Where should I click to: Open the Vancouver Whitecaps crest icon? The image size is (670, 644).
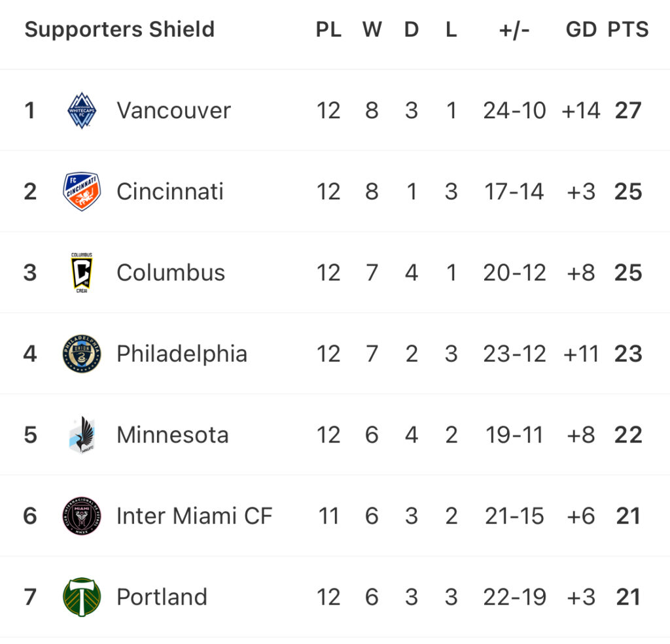click(82, 110)
